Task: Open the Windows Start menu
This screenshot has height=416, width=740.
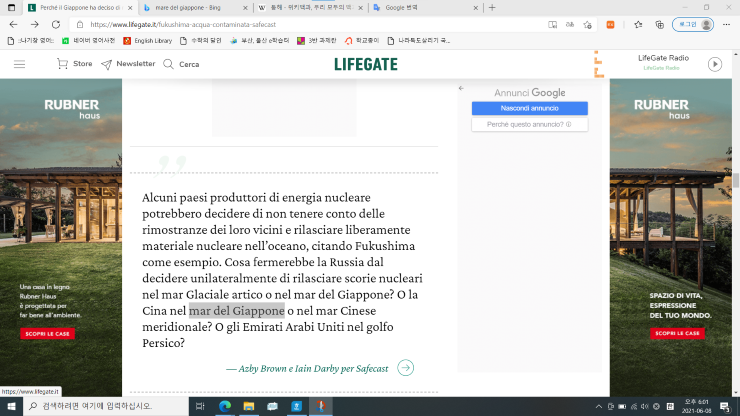Action: click(12, 406)
